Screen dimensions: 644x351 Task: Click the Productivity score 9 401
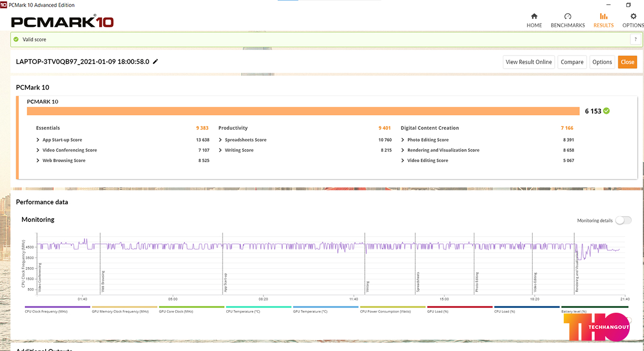[x=385, y=128]
